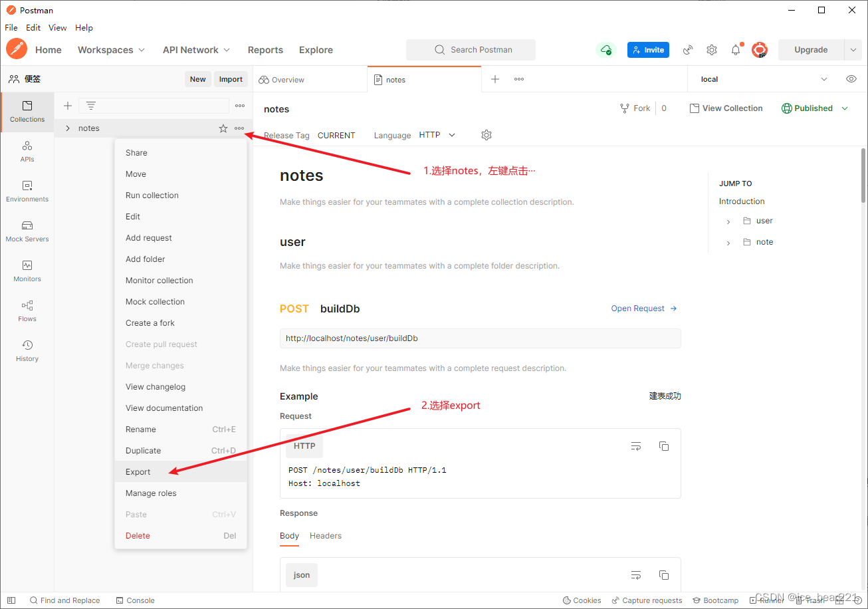Open the Monitors sidebar panel

[x=27, y=271]
